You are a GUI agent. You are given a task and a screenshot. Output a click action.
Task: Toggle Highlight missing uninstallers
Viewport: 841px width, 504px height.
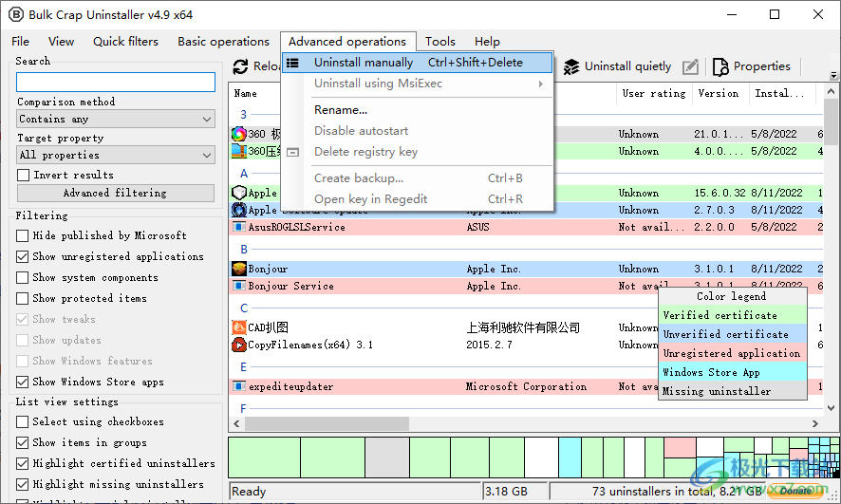point(23,484)
